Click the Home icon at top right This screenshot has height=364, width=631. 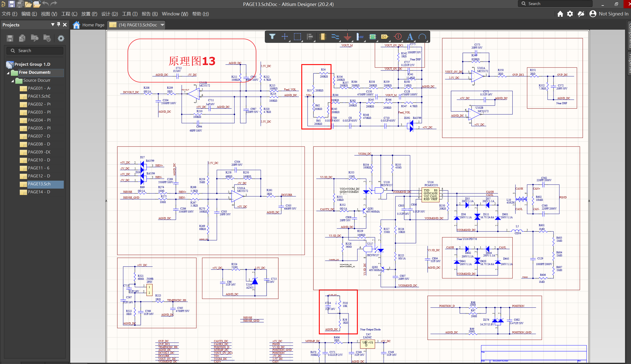[x=560, y=14]
